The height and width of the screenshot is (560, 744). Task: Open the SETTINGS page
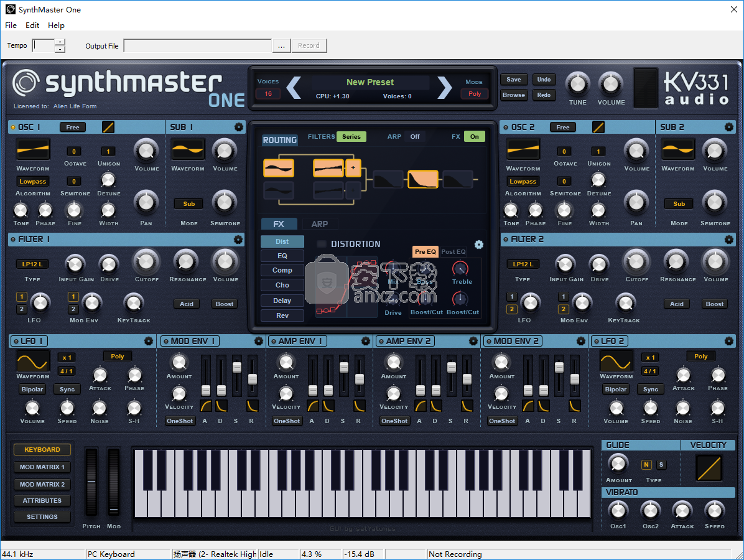pyautogui.click(x=42, y=517)
